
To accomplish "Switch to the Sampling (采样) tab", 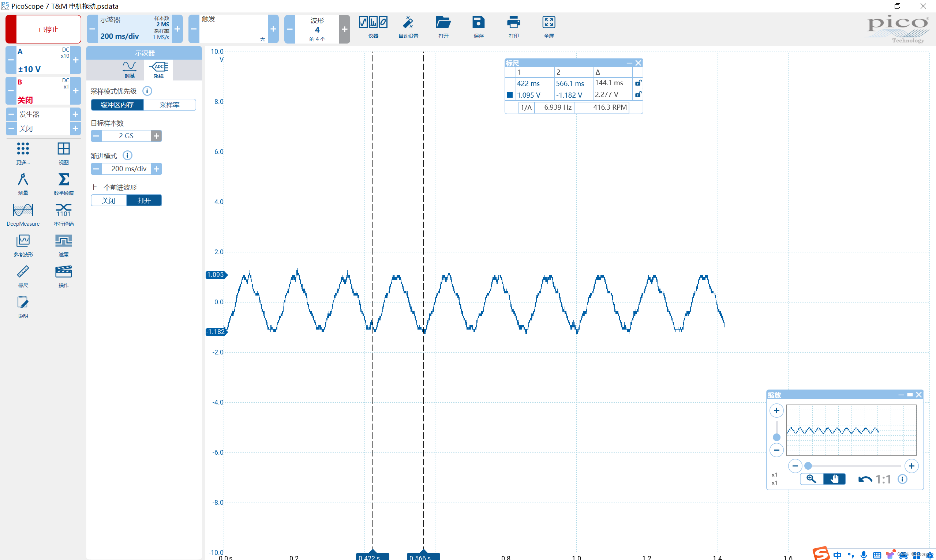I will point(158,70).
